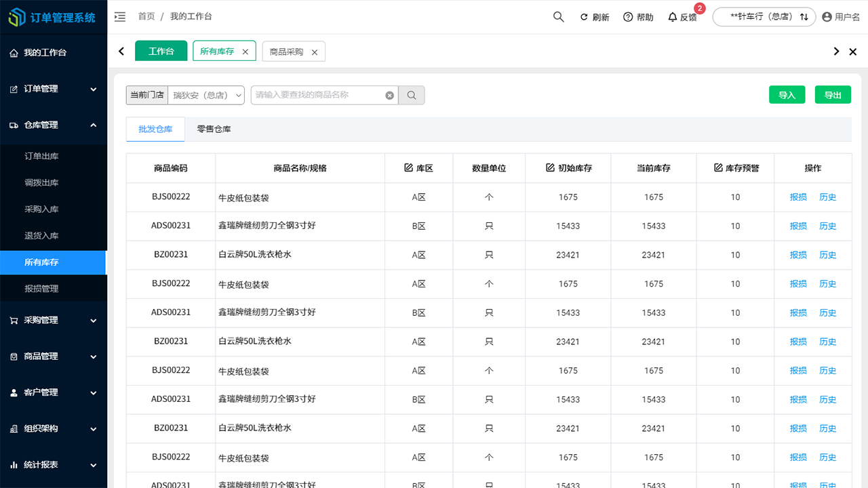Screen dimensions: 868x488
Task: Click the 用户名 avatar icon
Action: coord(825,17)
